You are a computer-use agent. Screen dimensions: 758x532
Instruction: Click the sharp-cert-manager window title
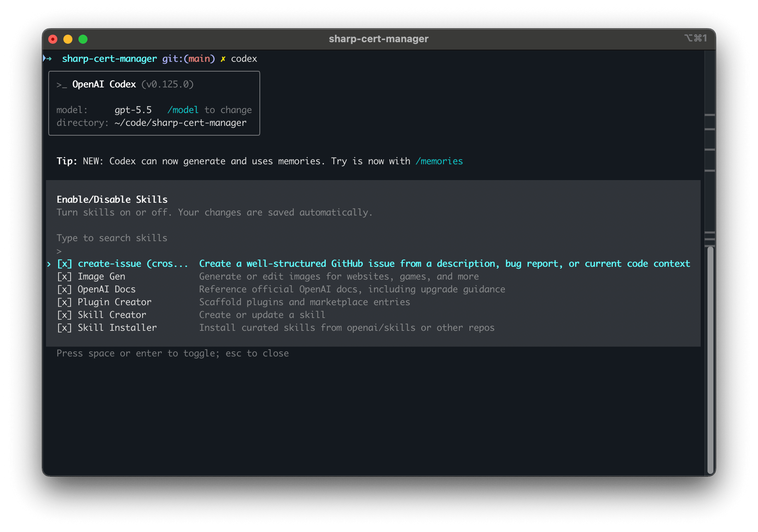379,39
